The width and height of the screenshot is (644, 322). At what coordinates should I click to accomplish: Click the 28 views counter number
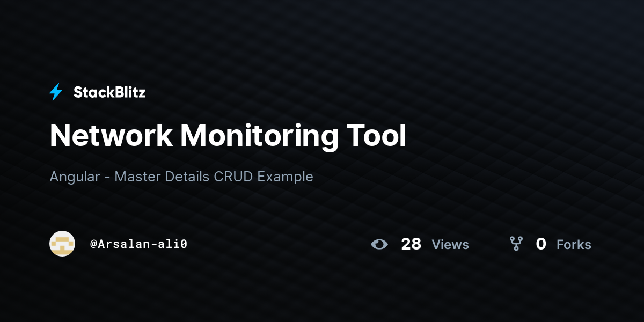(x=411, y=244)
